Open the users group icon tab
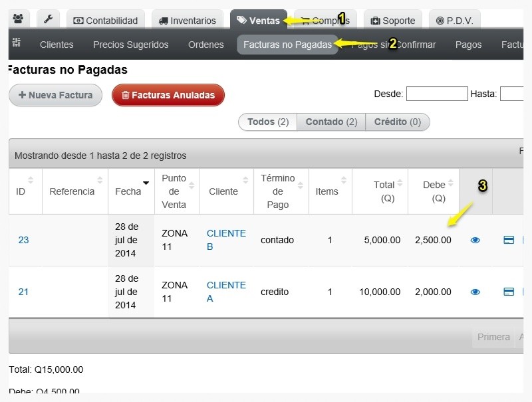The height and width of the screenshot is (402, 532). pyautogui.click(x=19, y=19)
